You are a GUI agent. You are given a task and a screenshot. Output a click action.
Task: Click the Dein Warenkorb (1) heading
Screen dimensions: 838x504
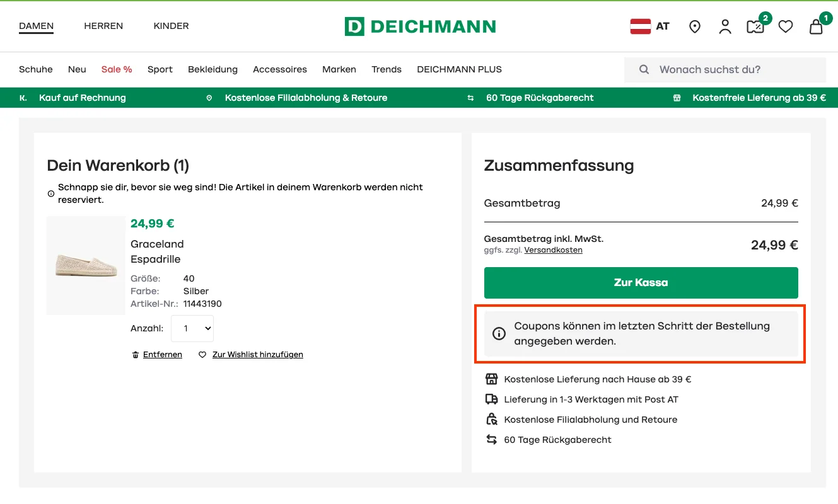coord(118,166)
